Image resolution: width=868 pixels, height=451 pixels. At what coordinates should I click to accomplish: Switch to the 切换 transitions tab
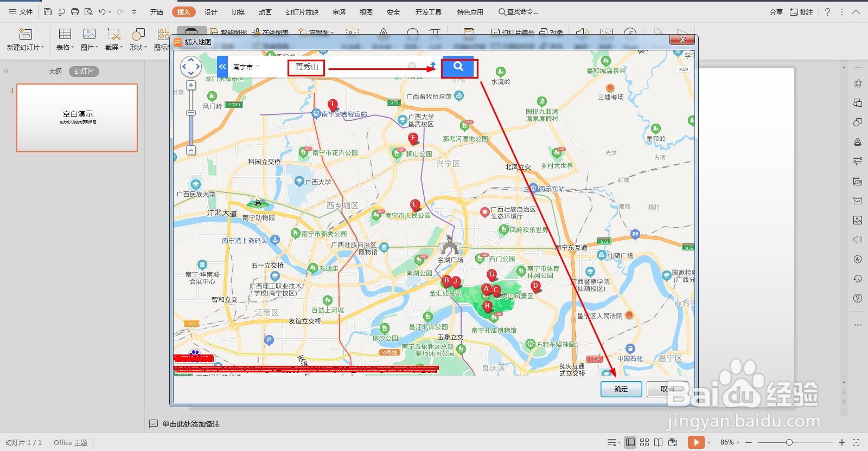point(238,12)
